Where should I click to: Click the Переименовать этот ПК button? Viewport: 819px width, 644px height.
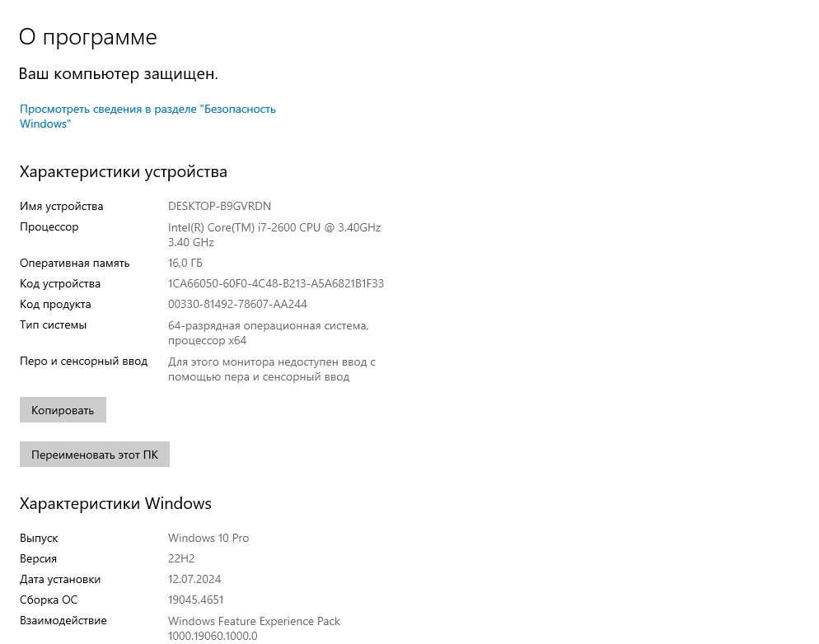[x=95, y=455]
